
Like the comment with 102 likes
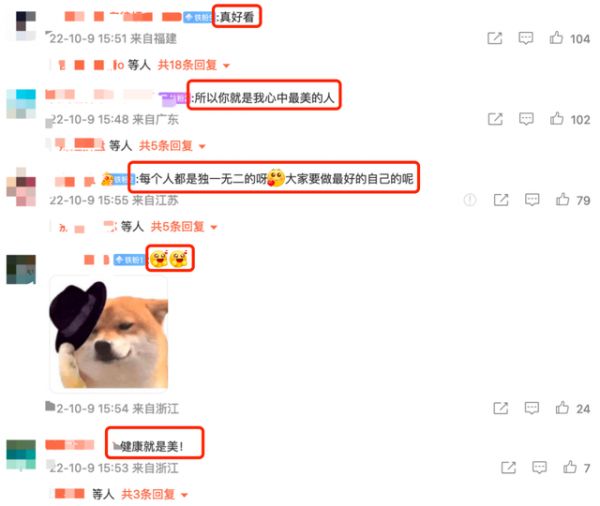[x=557, y=119]
